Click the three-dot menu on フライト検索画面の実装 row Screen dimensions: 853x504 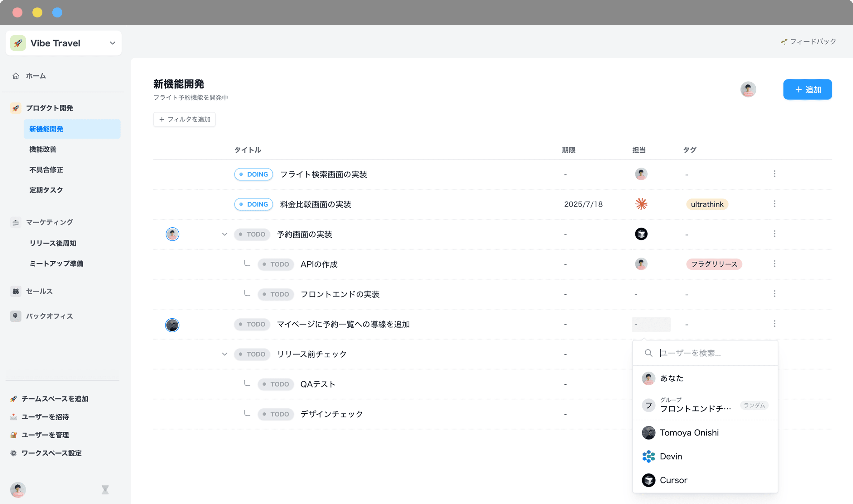[x=774, y=174]
